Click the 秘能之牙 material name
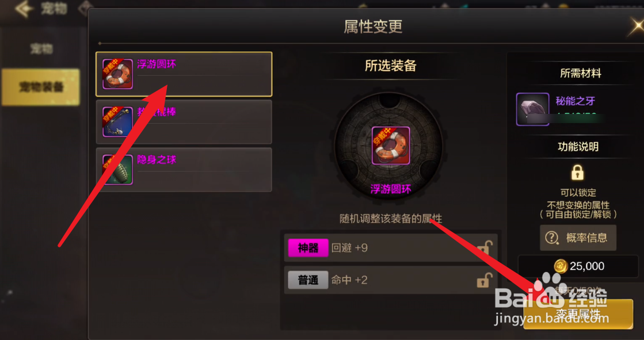The width and height of the screenshot is (644, 340). click(x=575, y=101)
